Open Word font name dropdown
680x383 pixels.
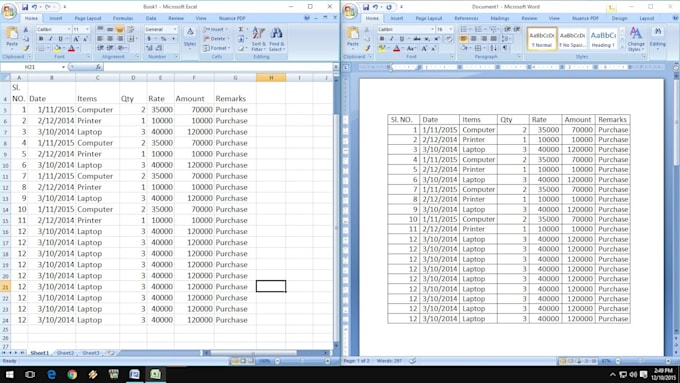432,29
